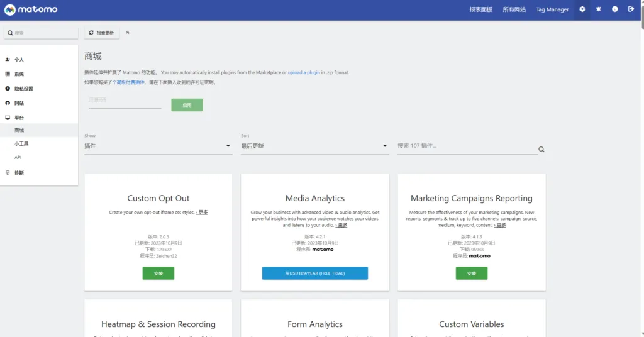Screen dimensions: 644x337
Task: Click Media Analytics free trial button
Action: pos(314,273)
